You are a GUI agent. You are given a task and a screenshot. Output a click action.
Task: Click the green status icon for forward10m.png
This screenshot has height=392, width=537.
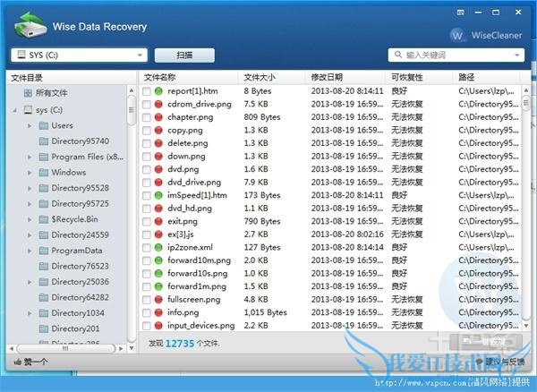click(x=158, y=260)
